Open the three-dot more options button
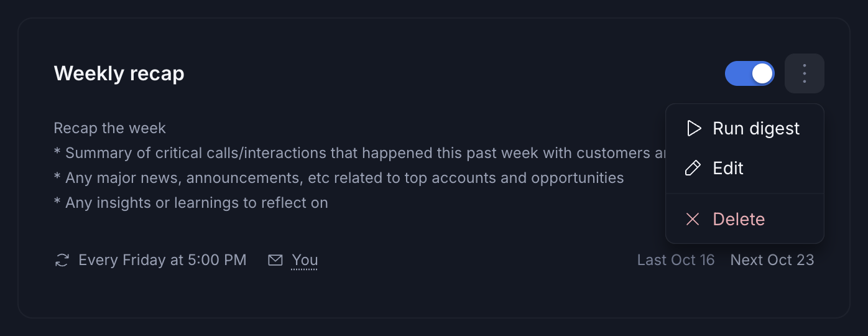The height and width of the screenshot is (336, 868). click(805, 73)
